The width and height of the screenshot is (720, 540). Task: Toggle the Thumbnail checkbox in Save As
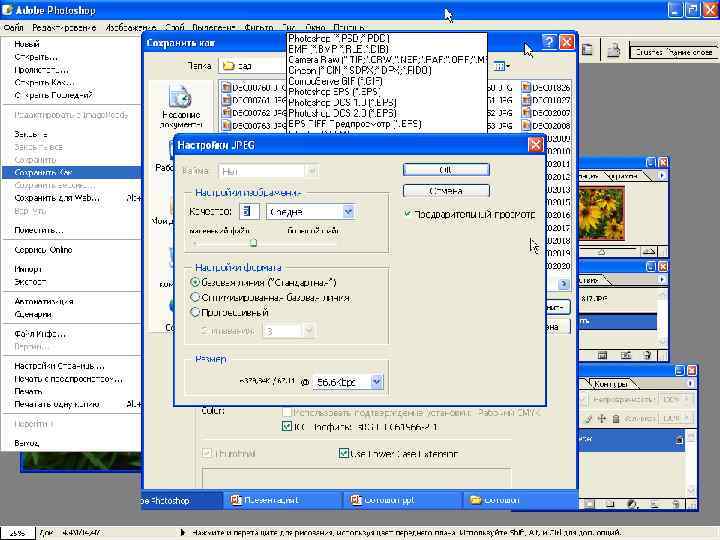click(207, 453)
